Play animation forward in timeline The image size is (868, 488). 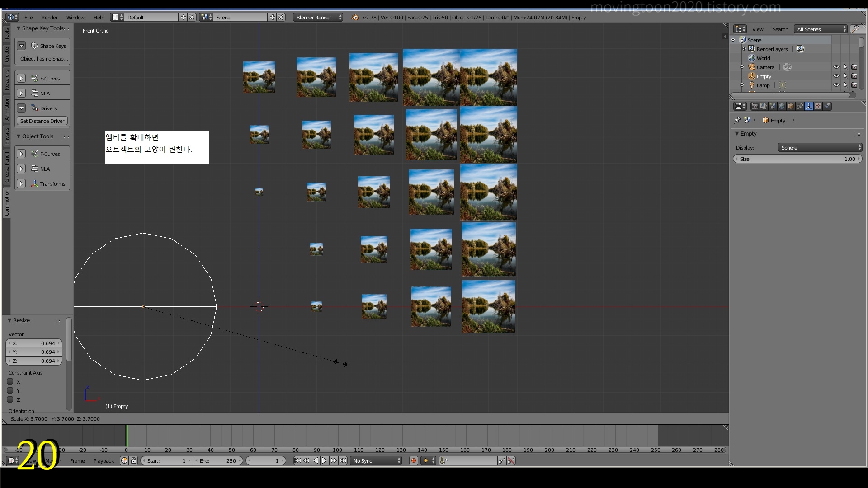(x=325, y=460)
